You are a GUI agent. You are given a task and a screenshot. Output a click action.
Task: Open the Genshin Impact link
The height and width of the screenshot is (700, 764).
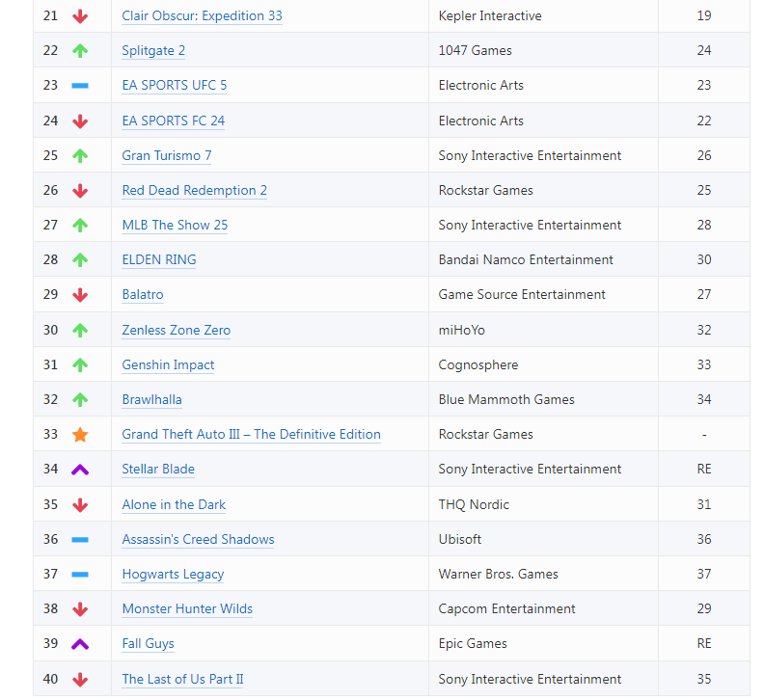point(168,364)
